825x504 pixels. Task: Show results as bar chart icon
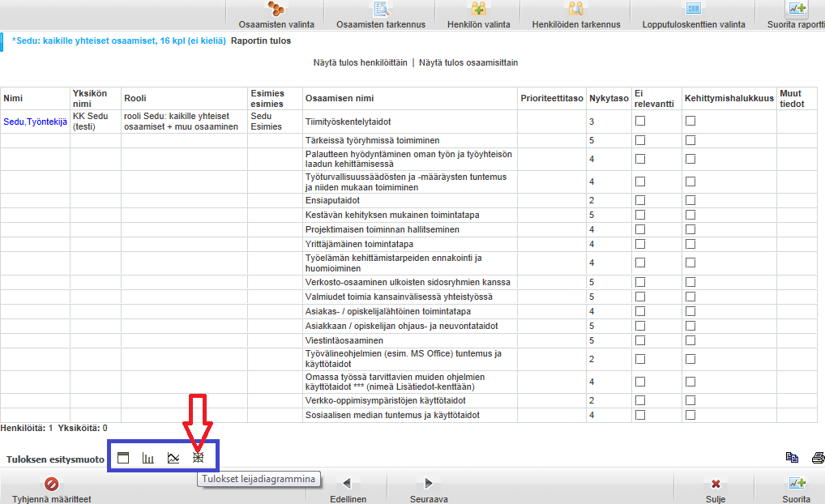(148, 458)
